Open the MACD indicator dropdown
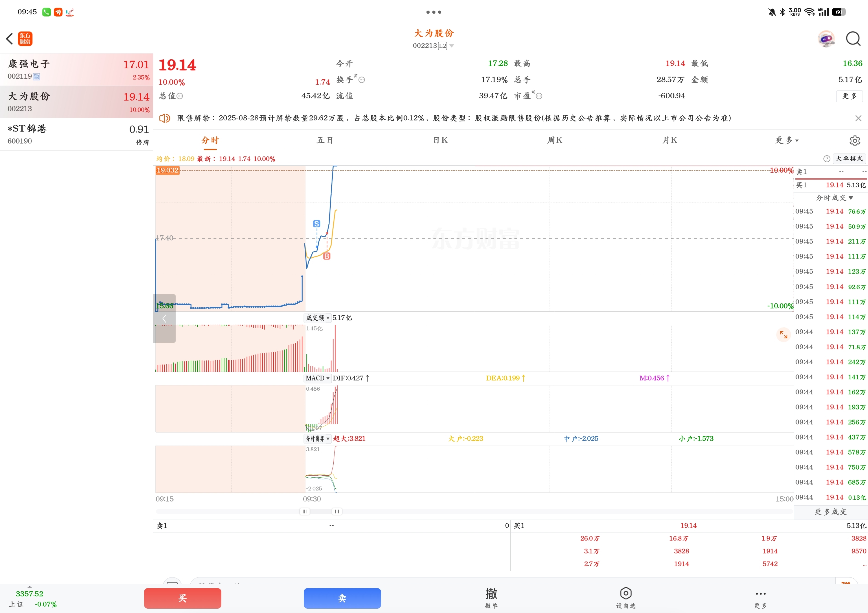This screenshot has width=868, height=613. 318,378
